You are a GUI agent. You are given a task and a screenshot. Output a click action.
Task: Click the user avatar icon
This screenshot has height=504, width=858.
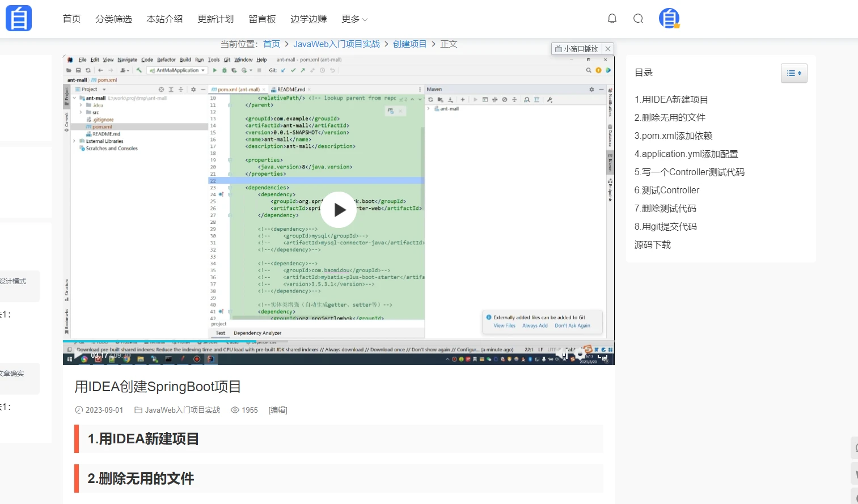669,19
